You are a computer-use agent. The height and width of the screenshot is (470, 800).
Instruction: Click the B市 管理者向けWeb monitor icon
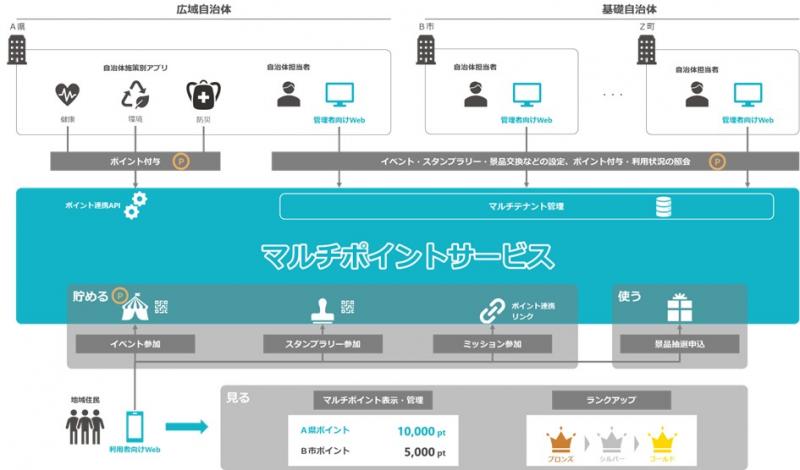(527, 95)
